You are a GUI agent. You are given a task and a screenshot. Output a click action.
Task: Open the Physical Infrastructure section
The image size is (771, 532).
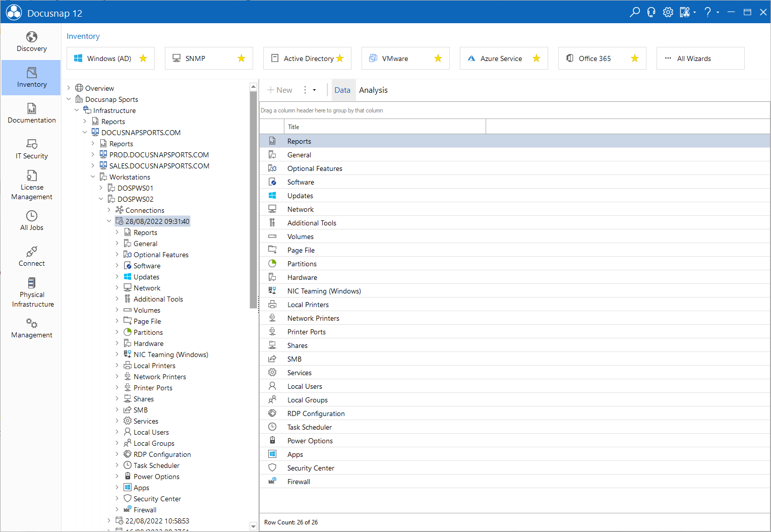pos(31,292)
